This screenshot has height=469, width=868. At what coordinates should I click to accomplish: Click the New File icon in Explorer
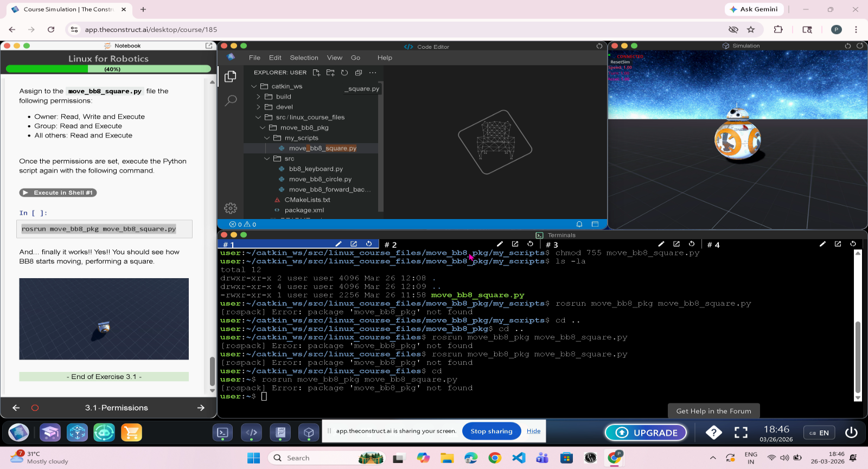(x=316, y=73)
